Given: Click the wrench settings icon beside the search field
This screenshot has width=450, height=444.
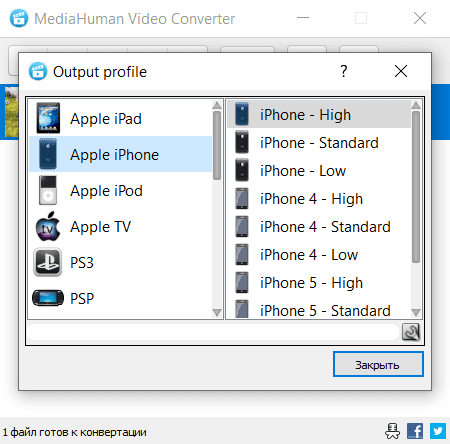Looking at the screenshot, I should [x=411, y=332].
